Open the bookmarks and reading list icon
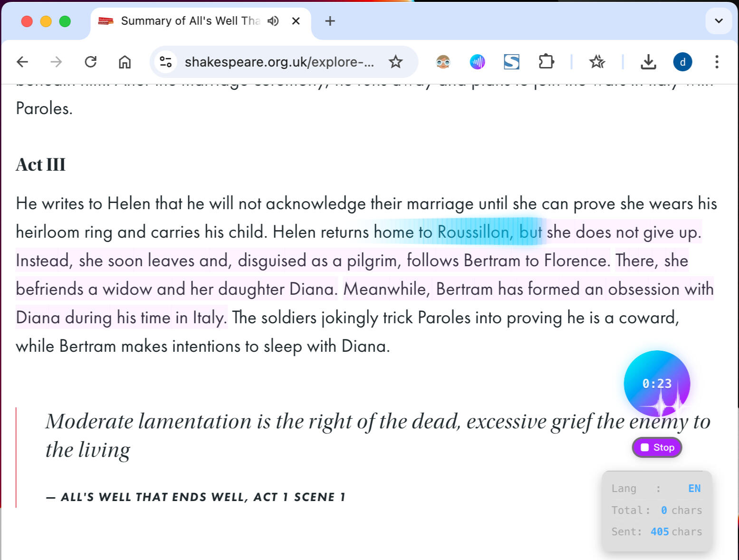Screen dimensions: 739x560 (597, 62)
